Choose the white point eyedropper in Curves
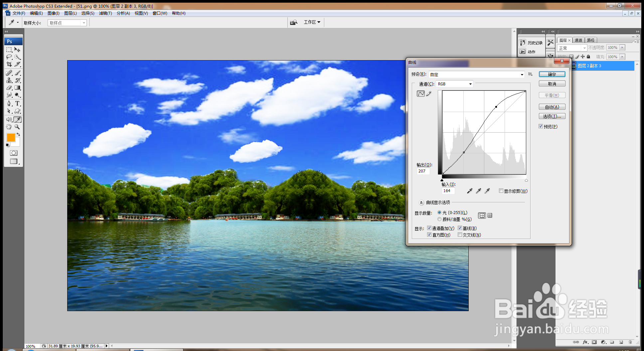This screenshot has height=351, width=644. [x=487, y=191]
